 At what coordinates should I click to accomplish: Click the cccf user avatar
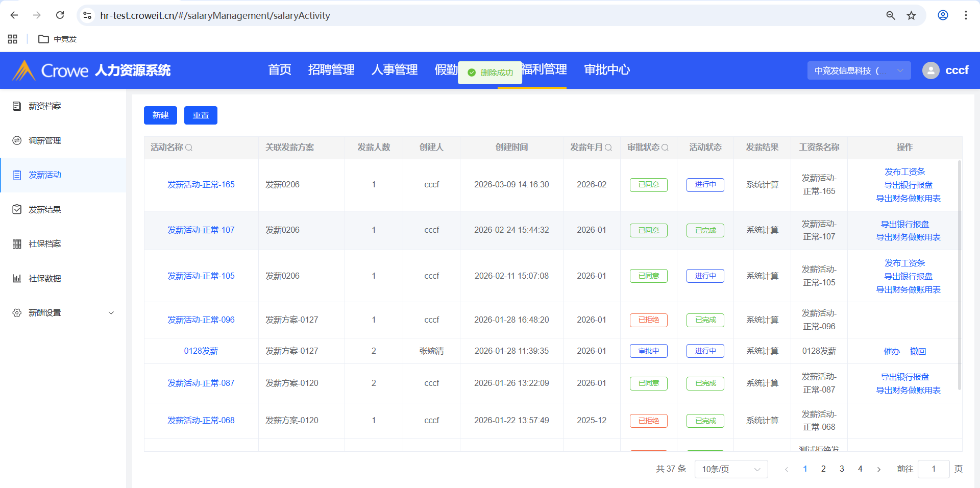(930, 70)
